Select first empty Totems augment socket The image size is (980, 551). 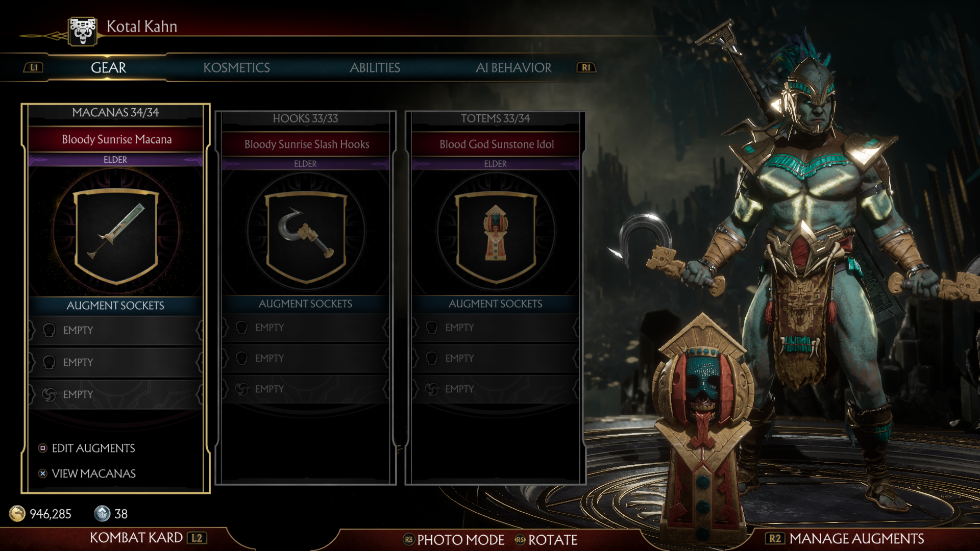click(495, 327)
